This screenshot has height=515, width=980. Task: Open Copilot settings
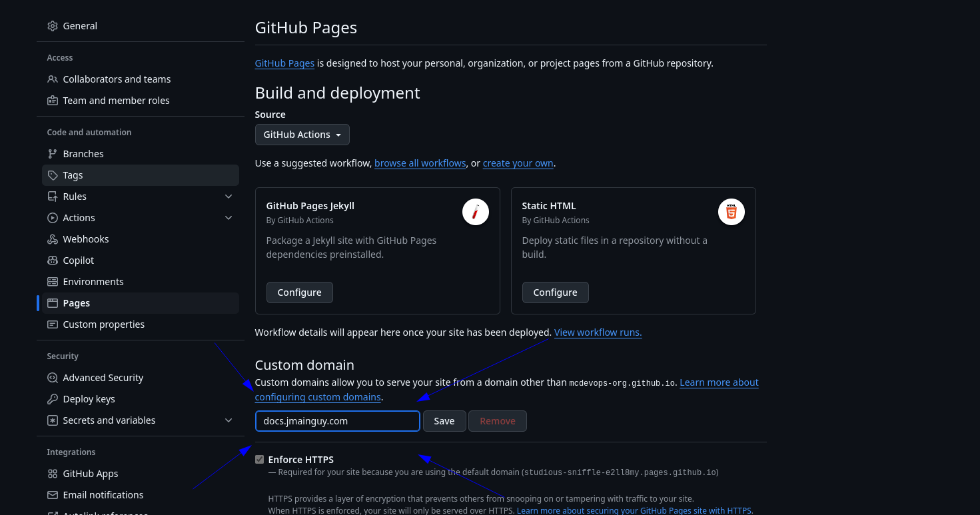(141, 260)
